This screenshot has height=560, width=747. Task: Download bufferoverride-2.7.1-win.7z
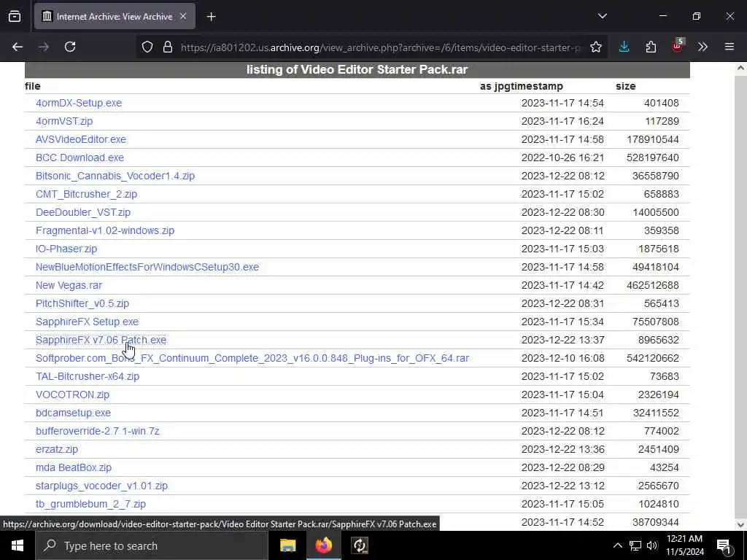98,431
